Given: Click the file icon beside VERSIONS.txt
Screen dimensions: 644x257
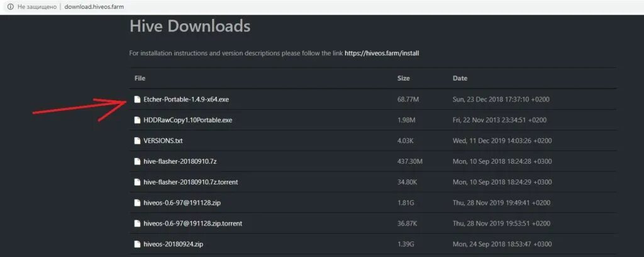Looking at the screenshot, I should tap(138, 140).
